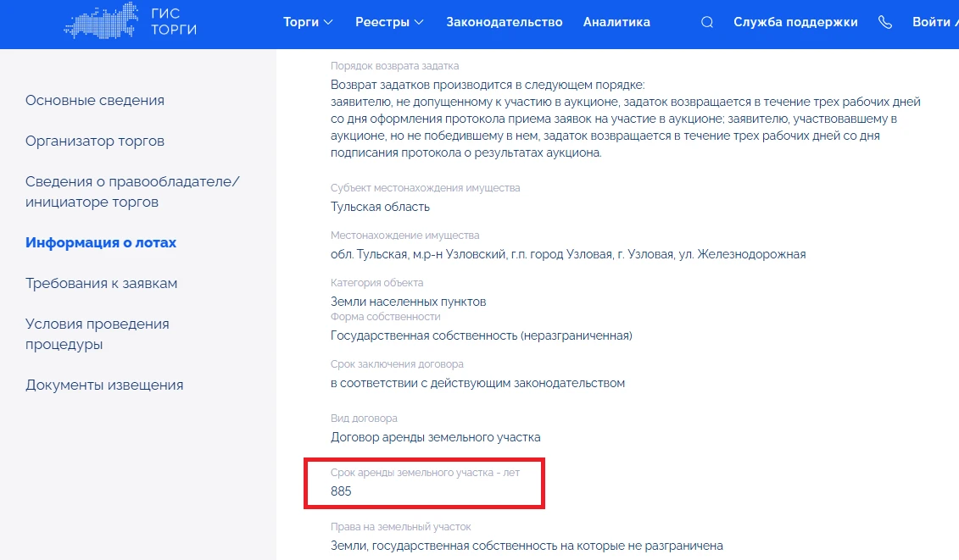Go to Требования к заявкам section

click(x=102, y=284)
